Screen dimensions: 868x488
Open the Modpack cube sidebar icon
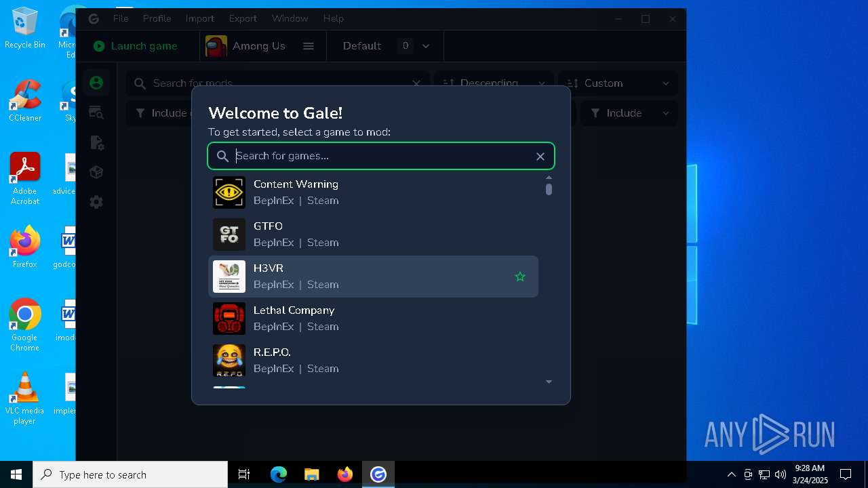point(96,172)
